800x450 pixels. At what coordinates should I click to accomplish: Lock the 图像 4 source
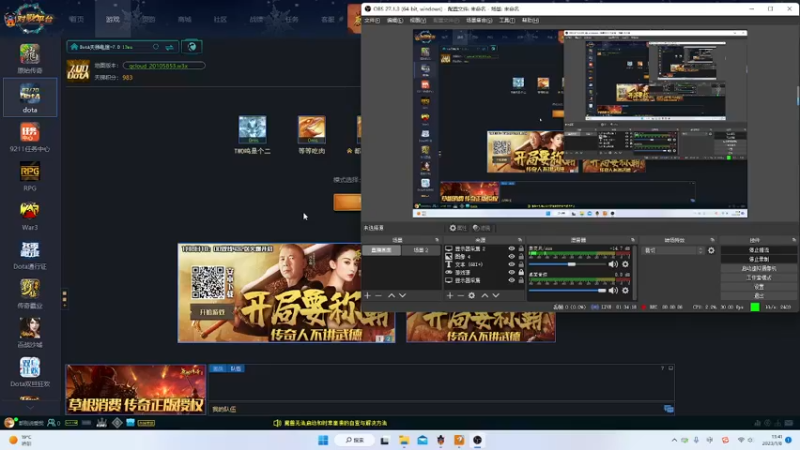pos(521,257)
